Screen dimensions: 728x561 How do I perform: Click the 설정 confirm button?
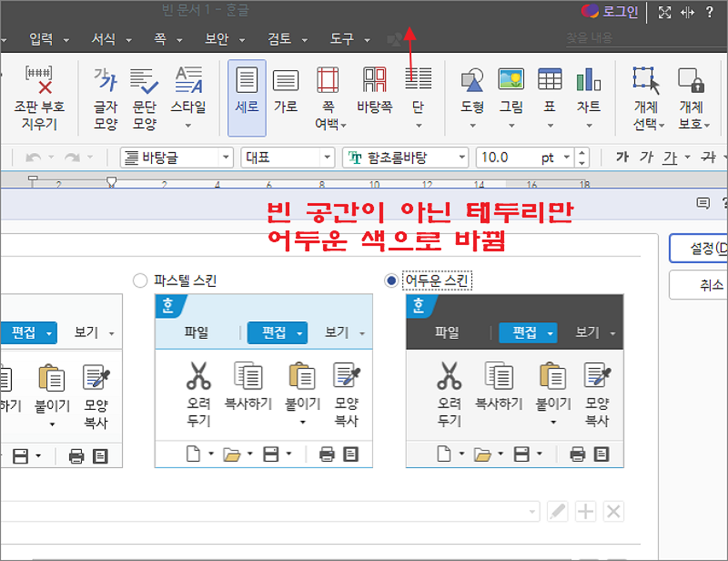(x=699, y=249)
